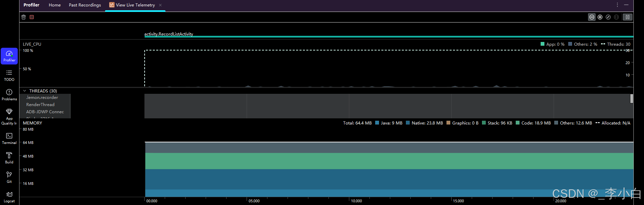Click the Graphics memory legend swatch

tap(448, 123)
